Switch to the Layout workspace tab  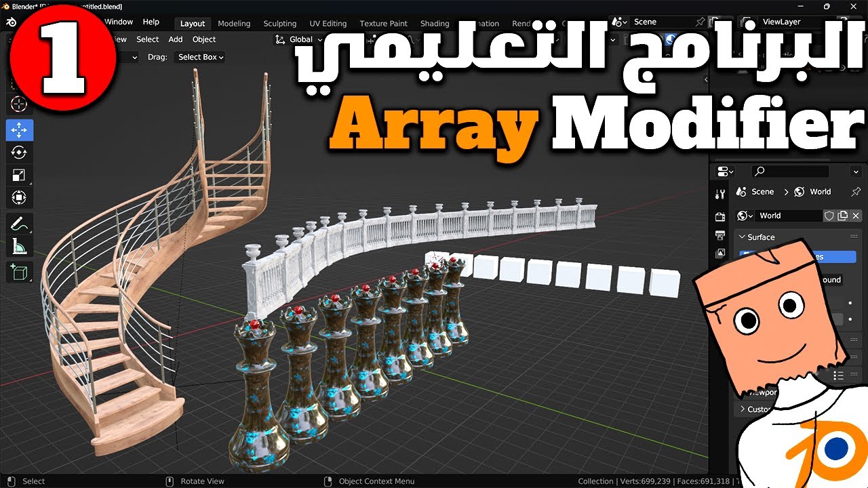click(x=193, y=23)
